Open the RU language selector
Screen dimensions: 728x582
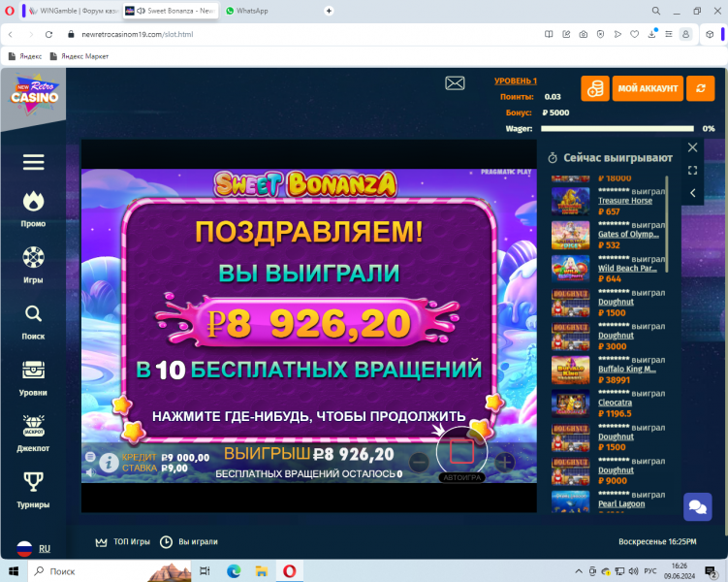point(33,549)
